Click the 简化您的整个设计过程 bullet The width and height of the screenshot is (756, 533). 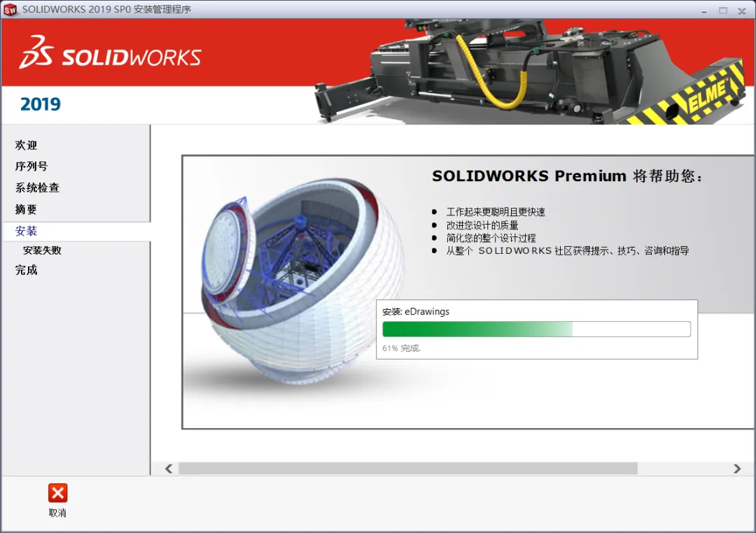[491, 238]
